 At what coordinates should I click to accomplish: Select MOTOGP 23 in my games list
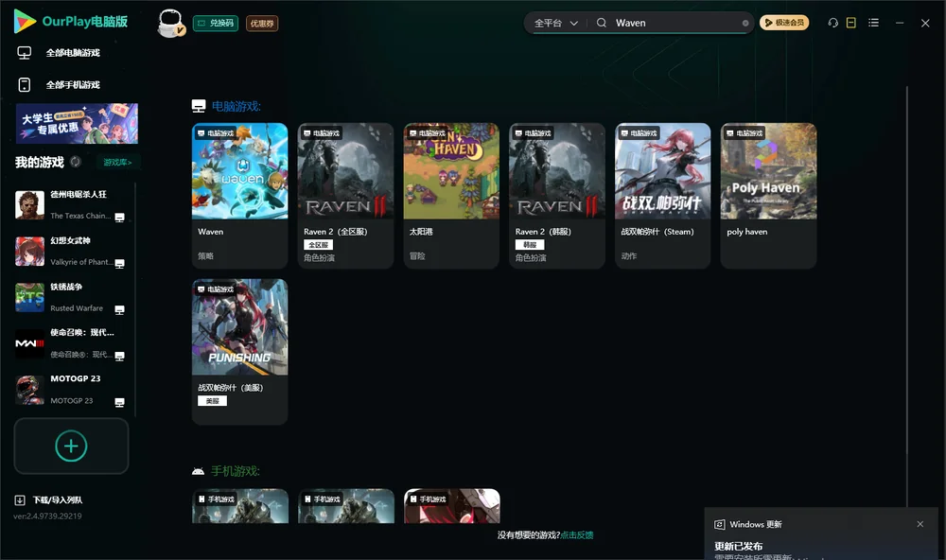pos(71,389)
